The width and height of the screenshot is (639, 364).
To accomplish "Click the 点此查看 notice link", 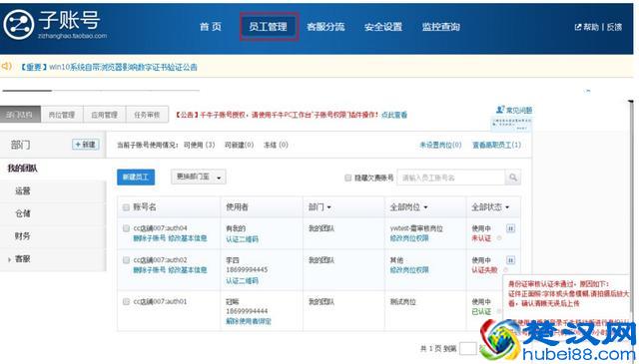I will (394, 115).
